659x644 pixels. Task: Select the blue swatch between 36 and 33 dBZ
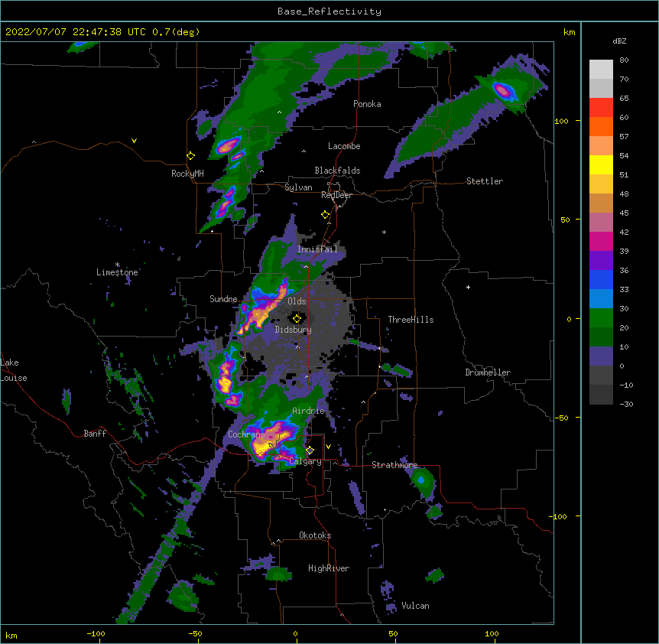(601, 279)
